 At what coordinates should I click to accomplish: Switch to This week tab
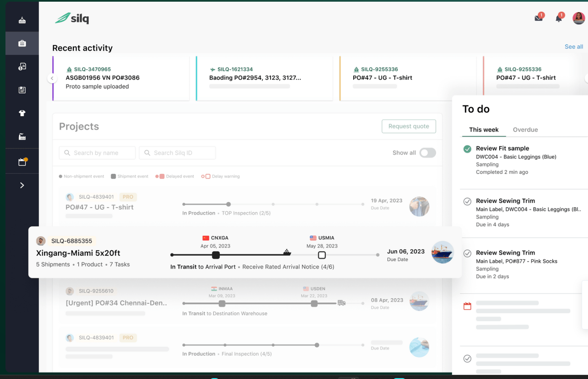484,130
